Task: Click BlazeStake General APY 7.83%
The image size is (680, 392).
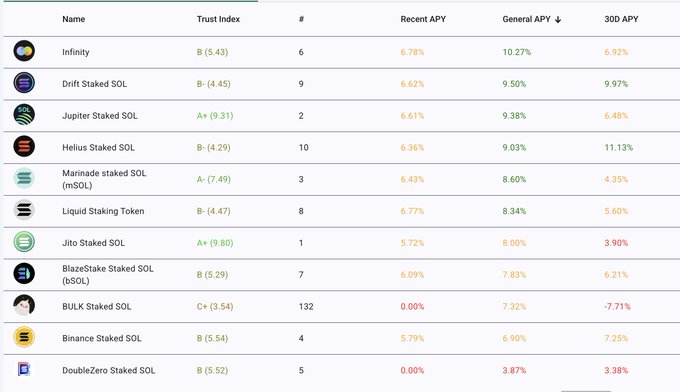Action: [514, 274]
